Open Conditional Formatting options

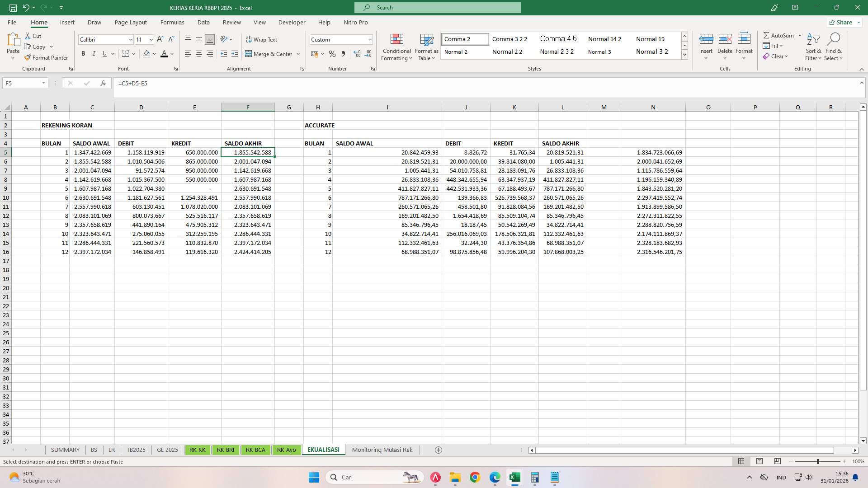pyautogui.click(x=396, y=47)
